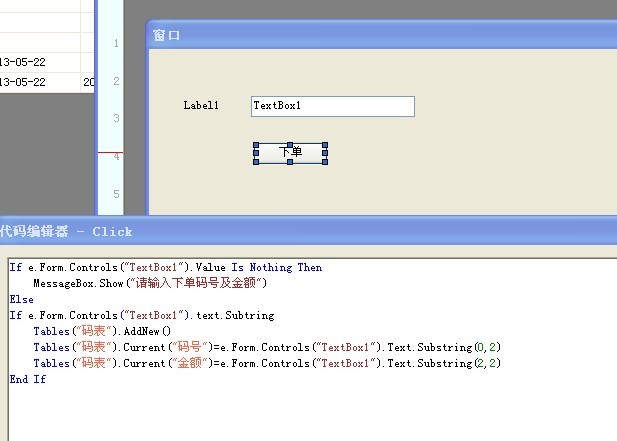Click the 代码编辑器 - Click title bar
Viewport: 617px width, 441px height.
[308, 231]
